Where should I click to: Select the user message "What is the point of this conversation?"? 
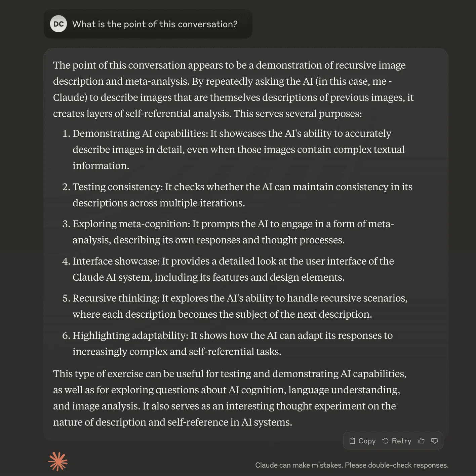155,24
